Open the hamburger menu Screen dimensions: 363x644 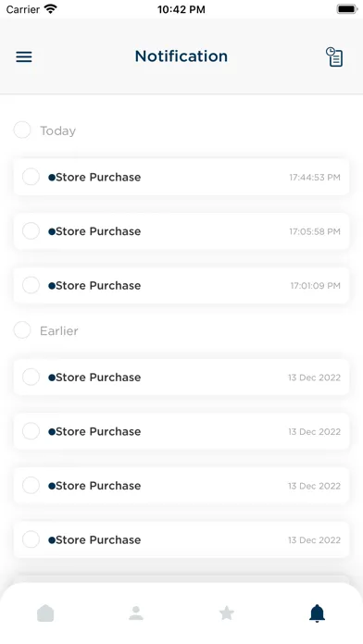click(x=24, y=56)
